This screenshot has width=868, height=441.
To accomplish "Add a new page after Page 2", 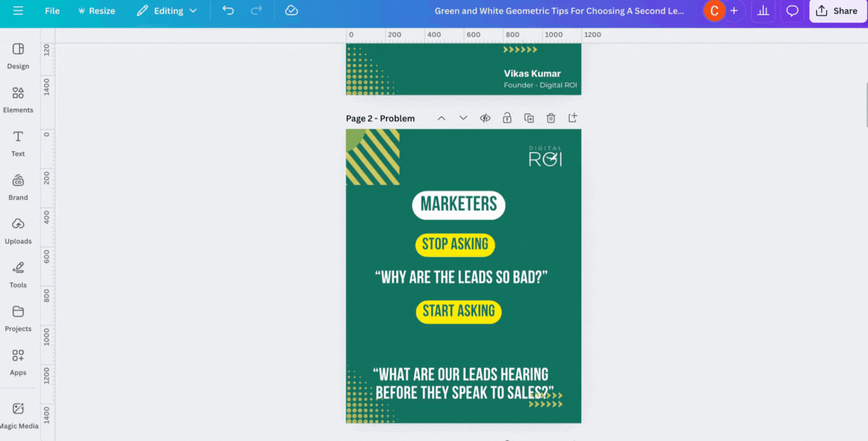I will click(x=573, y=118).
